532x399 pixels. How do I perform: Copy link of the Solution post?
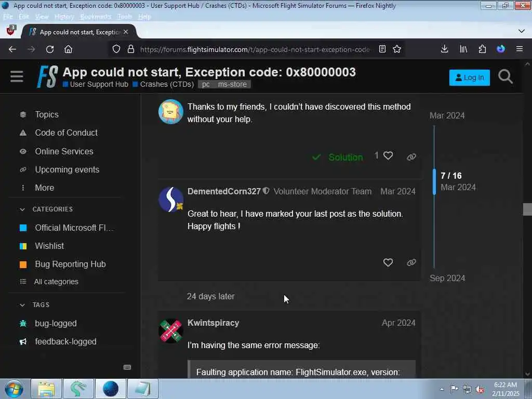[411, 157]
